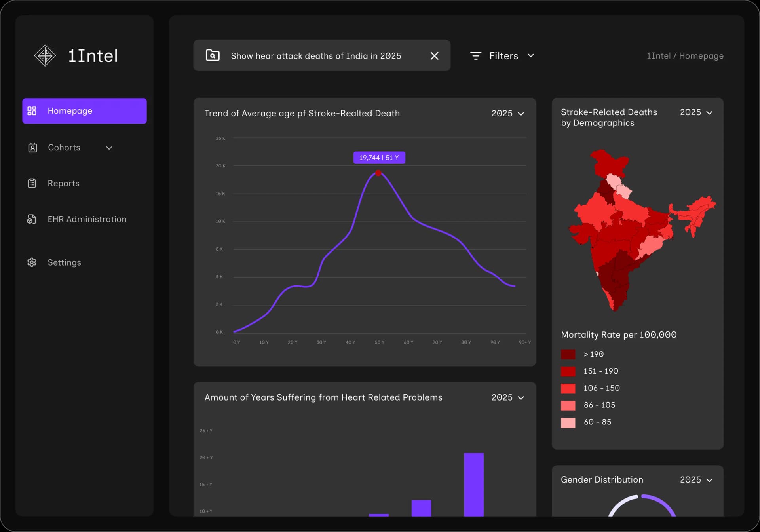Open year dropdown on Years Suffering chart
The image size is (760, 532).
508,397
